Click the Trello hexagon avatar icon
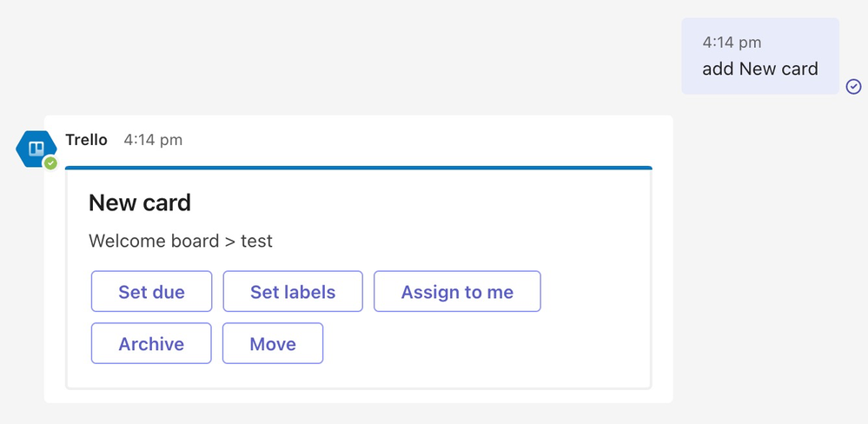Viewport: 868px width, 424px height. pos(36,148)
